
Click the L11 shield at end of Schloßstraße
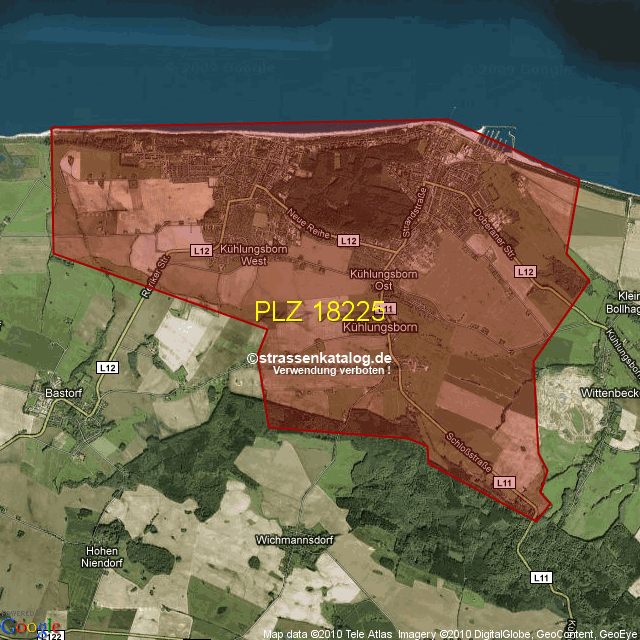pyautogui.click(x=504, y=482)
